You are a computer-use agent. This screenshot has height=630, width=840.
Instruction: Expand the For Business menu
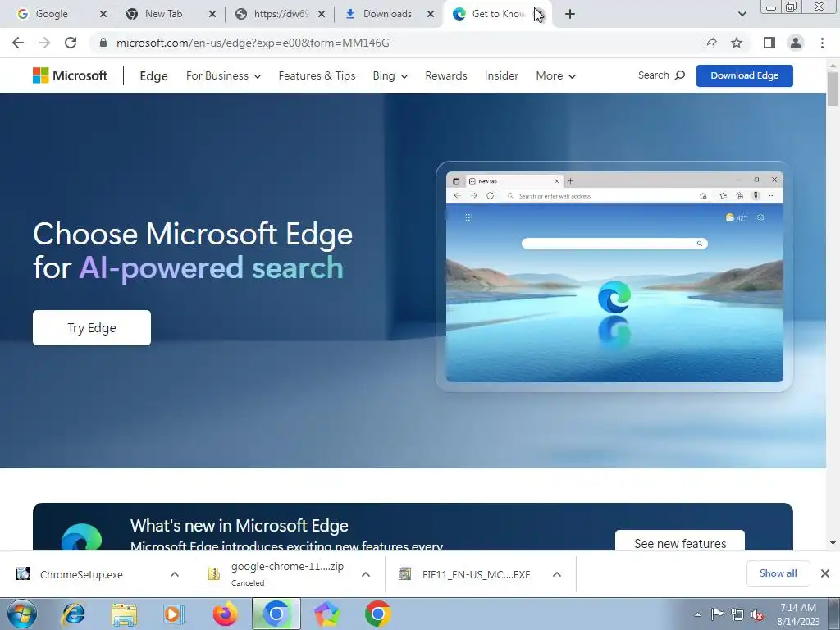[x=223, y=75]
